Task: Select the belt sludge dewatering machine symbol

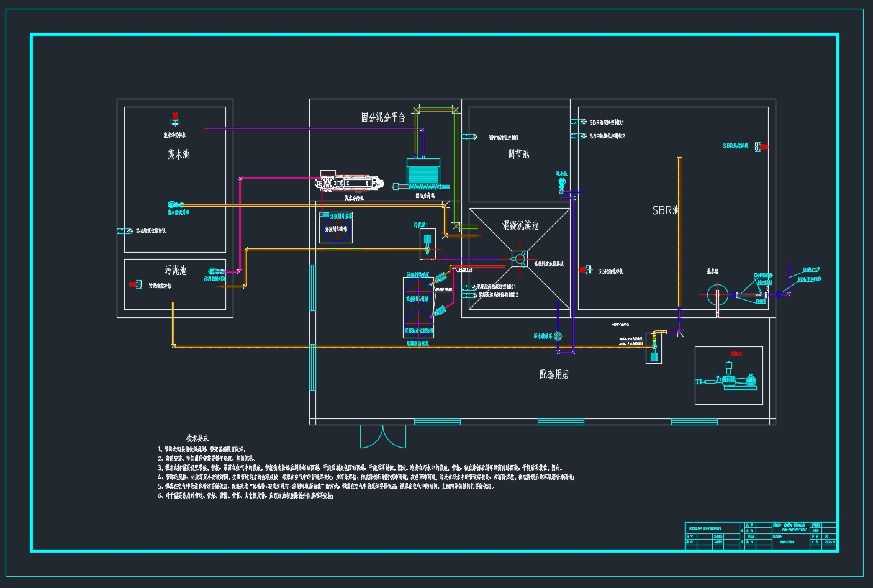Action: pyautogui.click(x=350, y=184)
